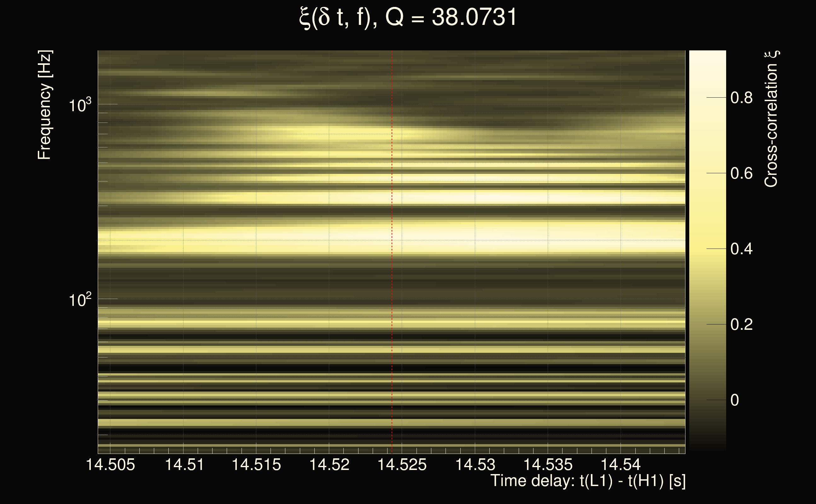Click the 14.515 x-axis tick label
This screenshot has height=504, width=816.
[x=256, y=464]
